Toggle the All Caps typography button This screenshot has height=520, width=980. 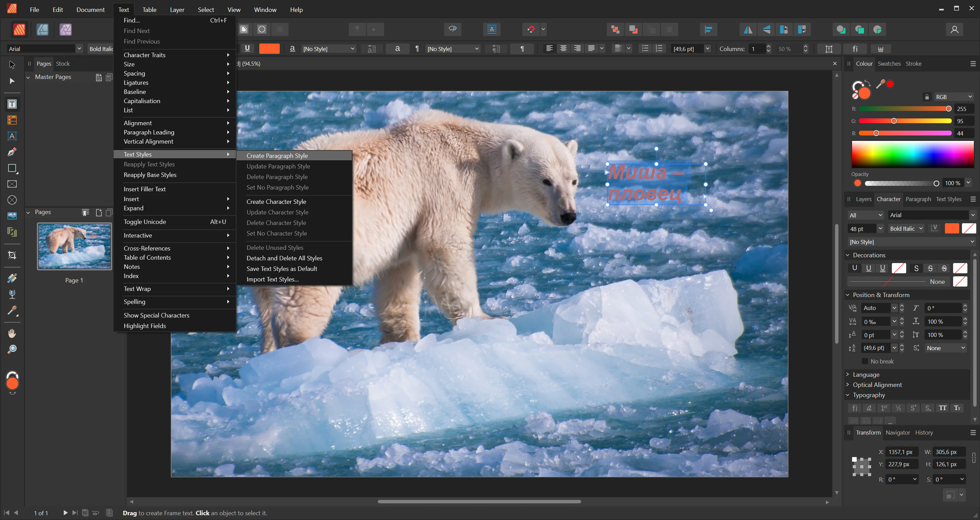[x=942, y=408]
